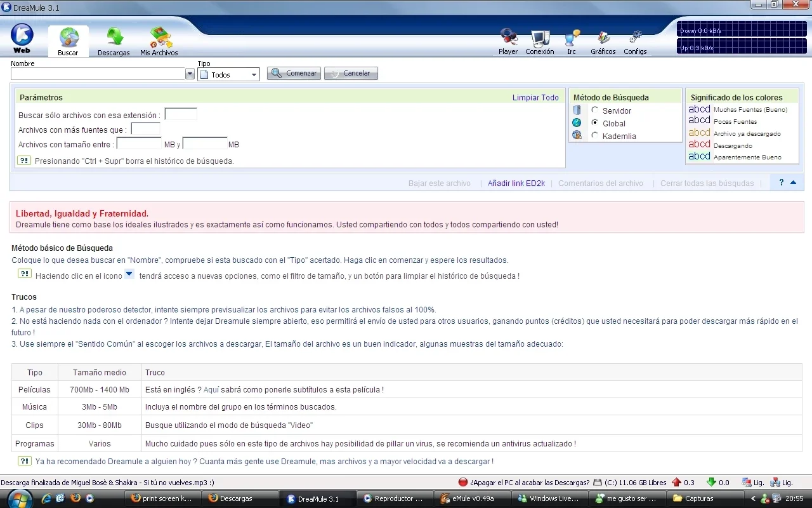Click the green download speed arrow
The width and height of the screenshot is (812, 508).
tap(711, 482)
